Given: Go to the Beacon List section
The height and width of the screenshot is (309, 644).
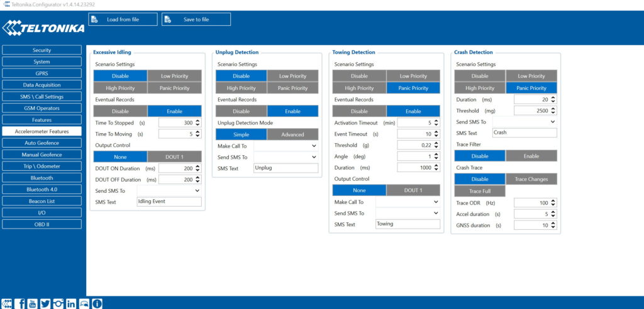Looking at the screenshot, I should 42,202.
